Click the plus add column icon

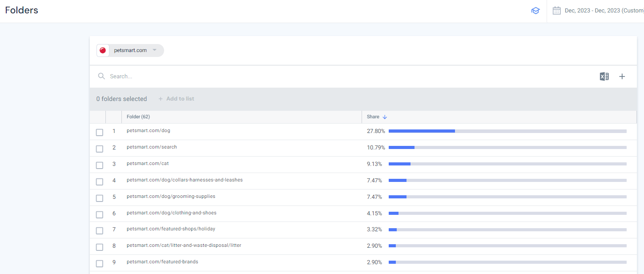point(622,77)
